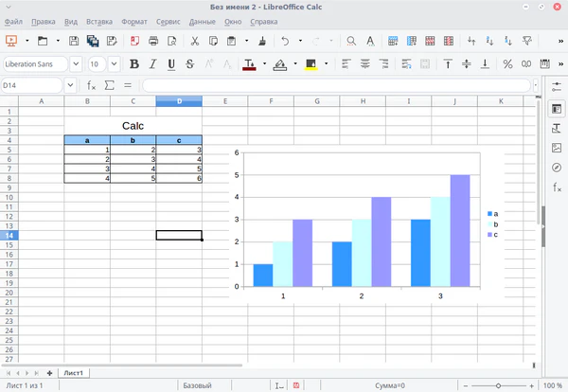568x392 pixels.
Task: Open the Navigator compass in sidebar
Action: click(x=557, y=168)
